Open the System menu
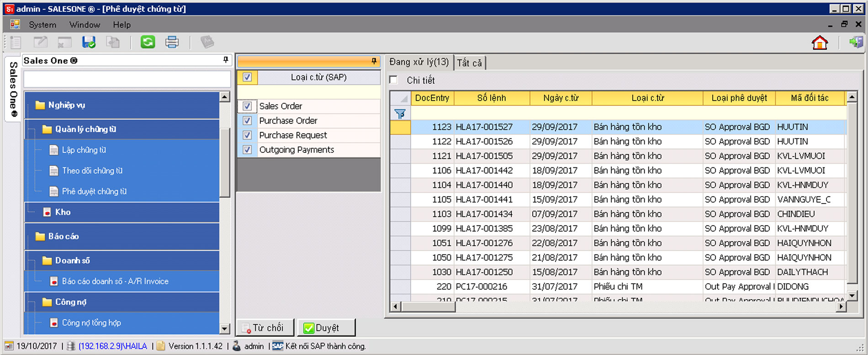The height and width of the screenshot is (355, 868). click(x=42, y=25)
